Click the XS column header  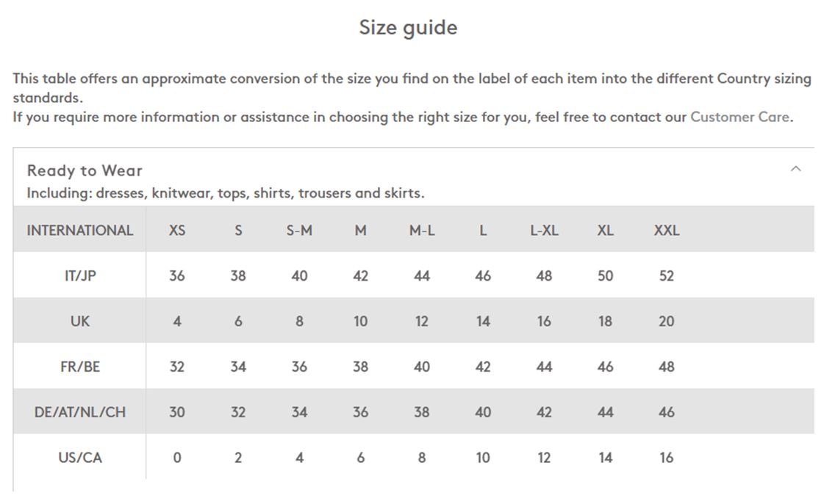[x=177, y=231]
